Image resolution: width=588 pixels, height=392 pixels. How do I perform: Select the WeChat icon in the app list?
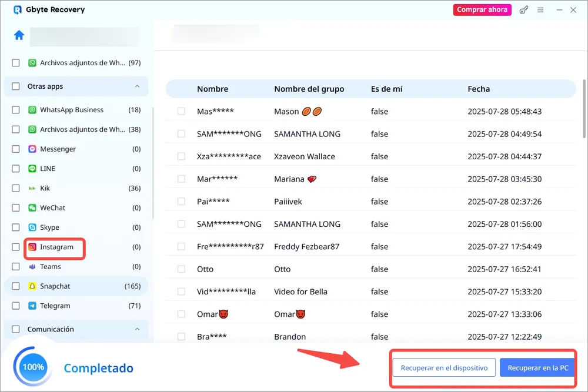(x=32, y=207)
